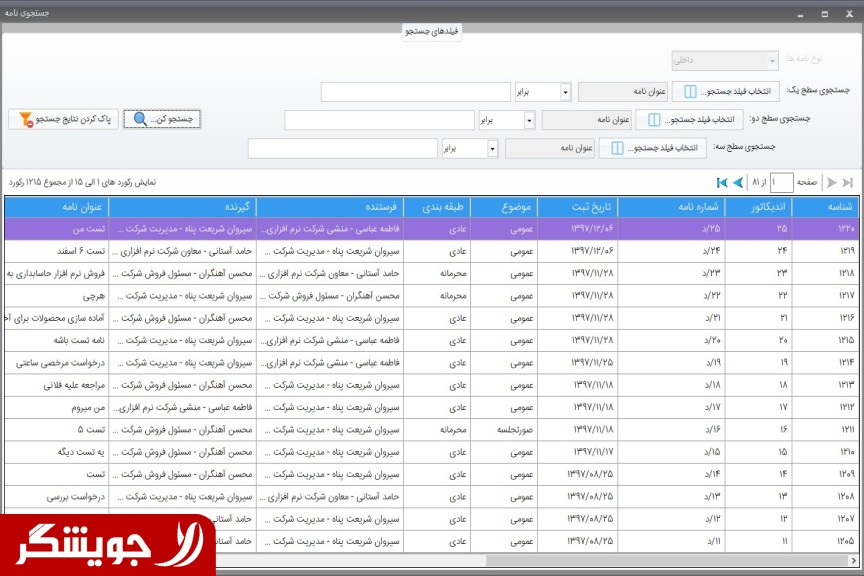Image resolution: width=864 pixels, height=576 pixels.
Task: Open the 'نوع نامه ها' letter type dropdown
Action: [772, 60]
